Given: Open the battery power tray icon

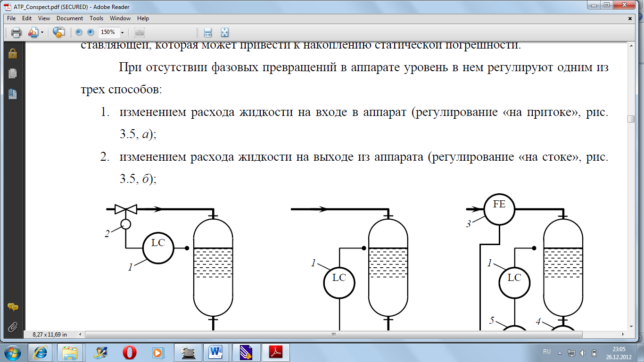Looking at the screenshot, I should (594, 352).
